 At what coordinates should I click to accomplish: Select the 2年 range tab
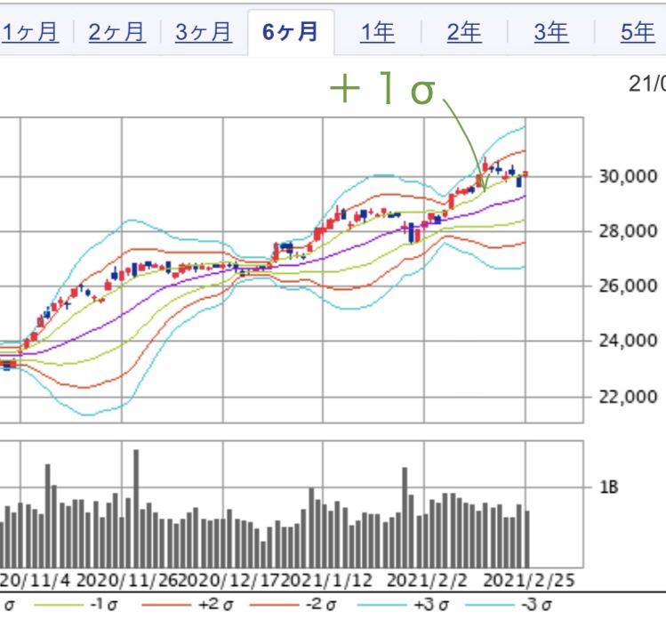click(464, 33)
